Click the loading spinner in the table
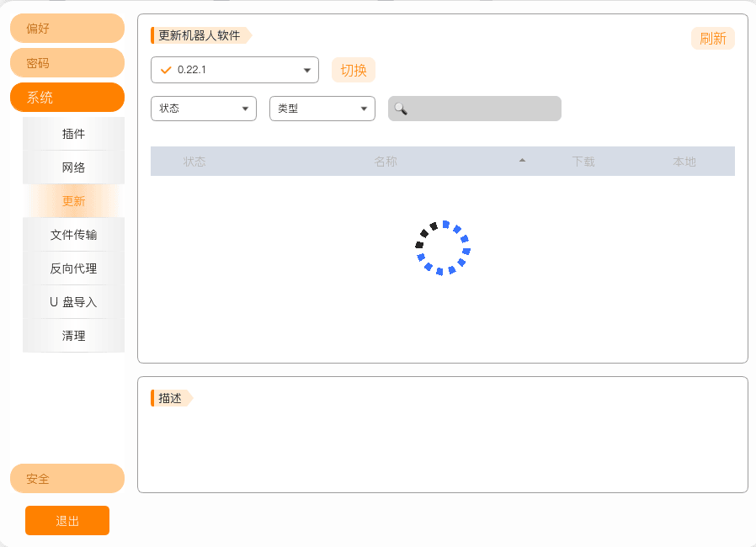The image size is (756, 547). click(443, 248)
